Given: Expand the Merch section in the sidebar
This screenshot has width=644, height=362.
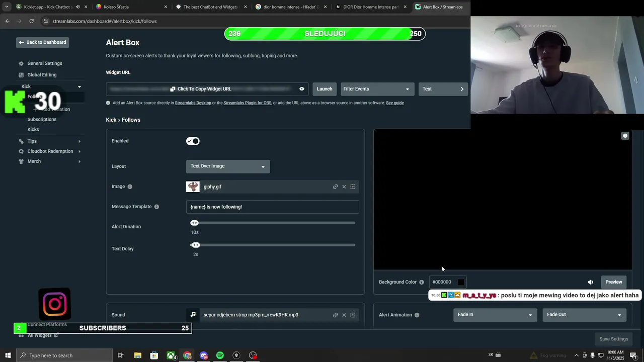Looking at the screenshot, I should [x=79, y=161].
